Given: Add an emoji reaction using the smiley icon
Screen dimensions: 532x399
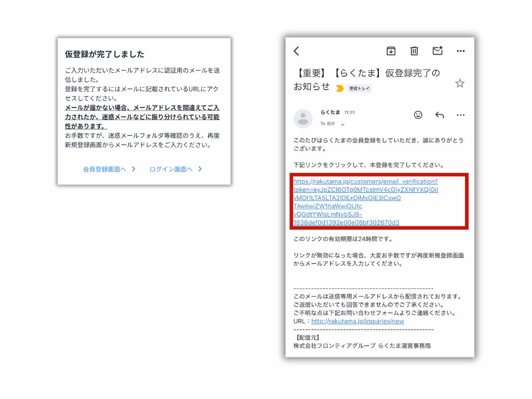Looking at the screenshot, I should point(418,115).
